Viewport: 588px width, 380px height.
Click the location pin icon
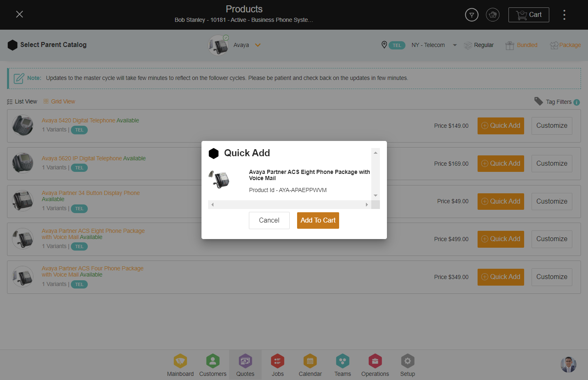point(384,45)
